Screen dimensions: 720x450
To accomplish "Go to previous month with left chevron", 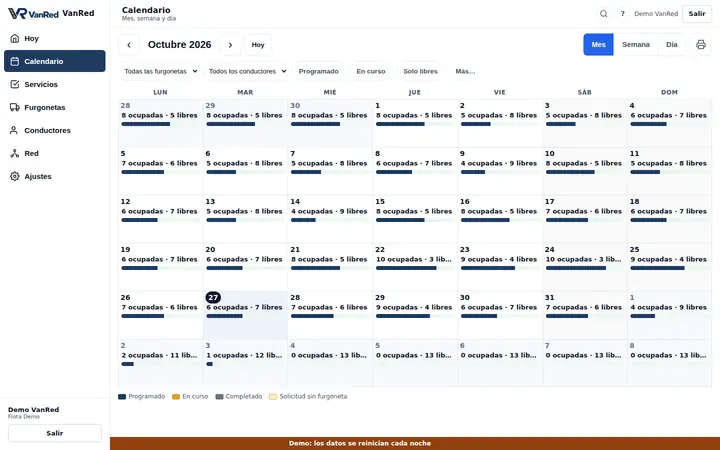I will pyautogui.click(x=129, y=45).
